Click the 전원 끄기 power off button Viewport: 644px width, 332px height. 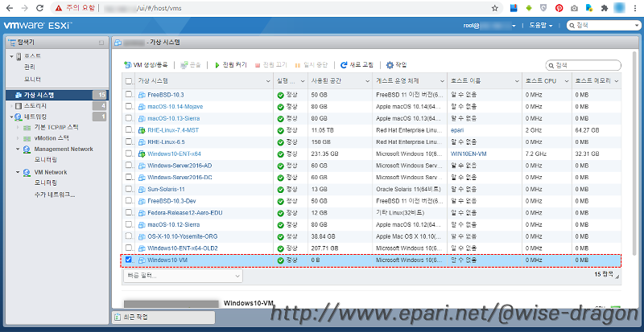270,65
